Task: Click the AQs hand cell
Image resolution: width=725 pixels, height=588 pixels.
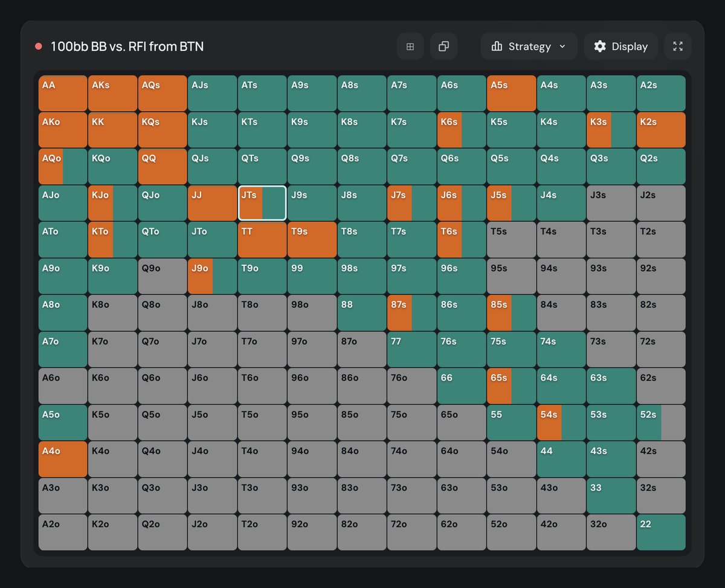Action: tap(163, 93)
